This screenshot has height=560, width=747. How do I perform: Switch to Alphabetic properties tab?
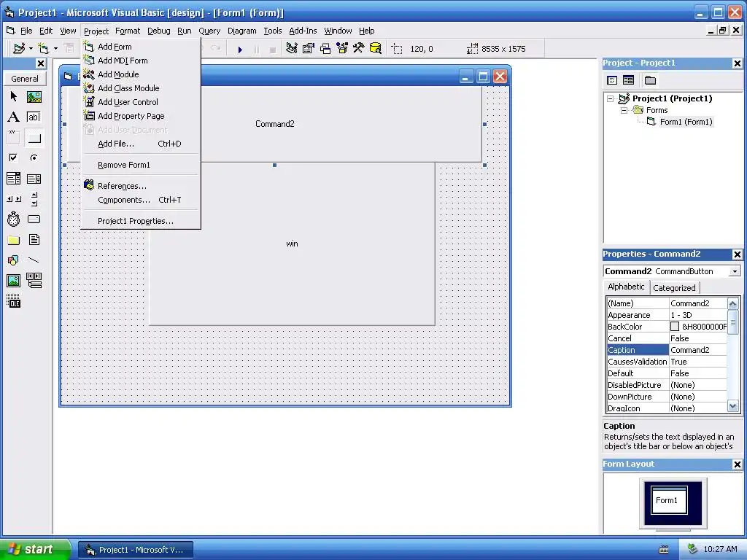(626, 287)
